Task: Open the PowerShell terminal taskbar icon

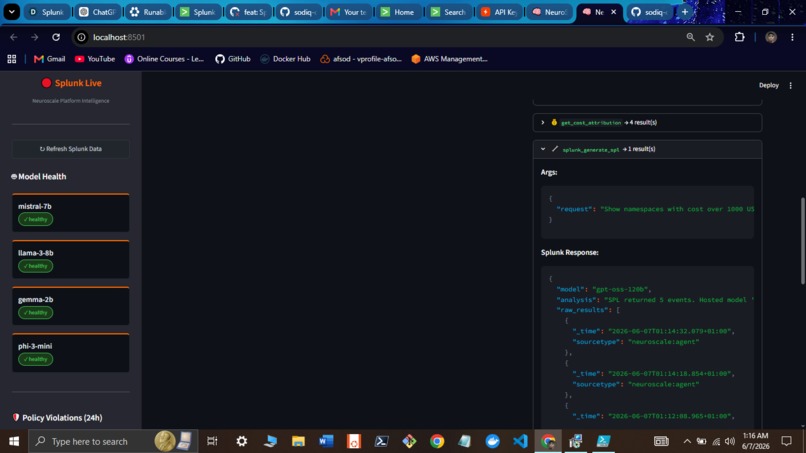Action: 381,441
